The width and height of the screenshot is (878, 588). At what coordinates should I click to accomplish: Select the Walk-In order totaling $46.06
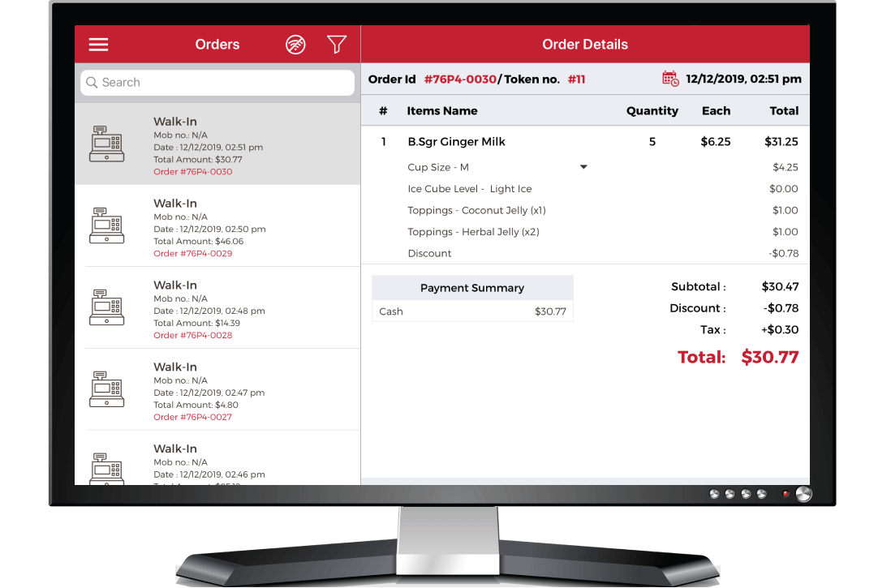(x=217, y=225)
